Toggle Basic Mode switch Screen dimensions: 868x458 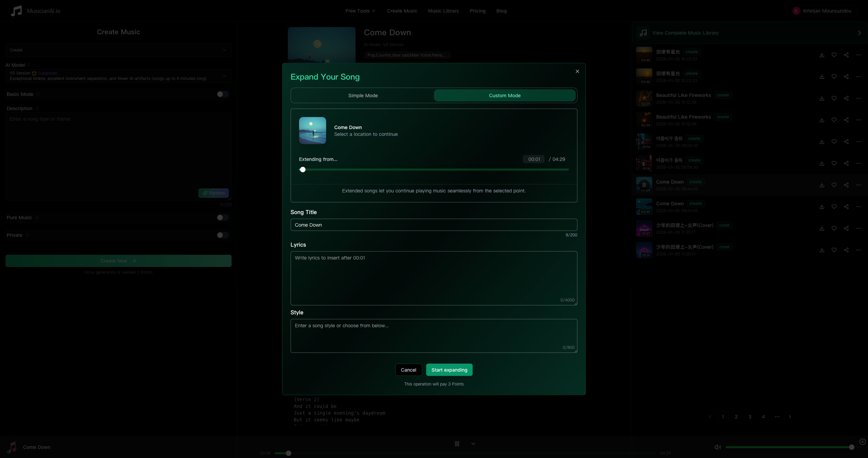click(x=222, y=94)
